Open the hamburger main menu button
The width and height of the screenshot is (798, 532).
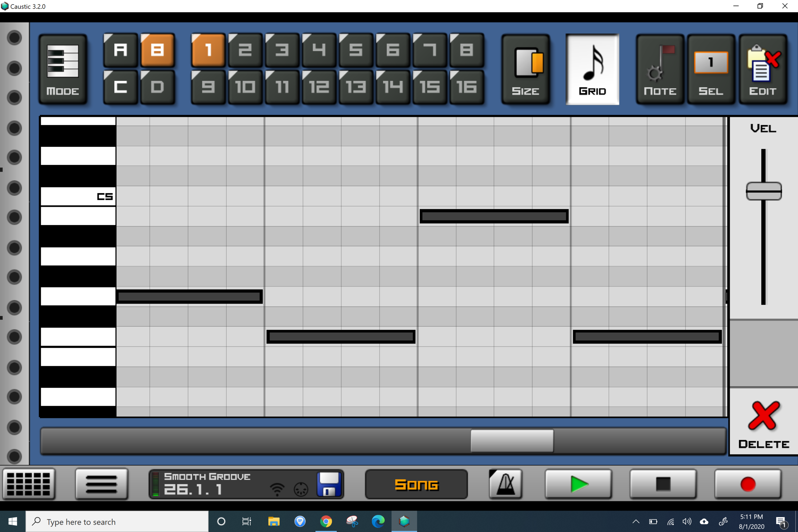point(102,484)
